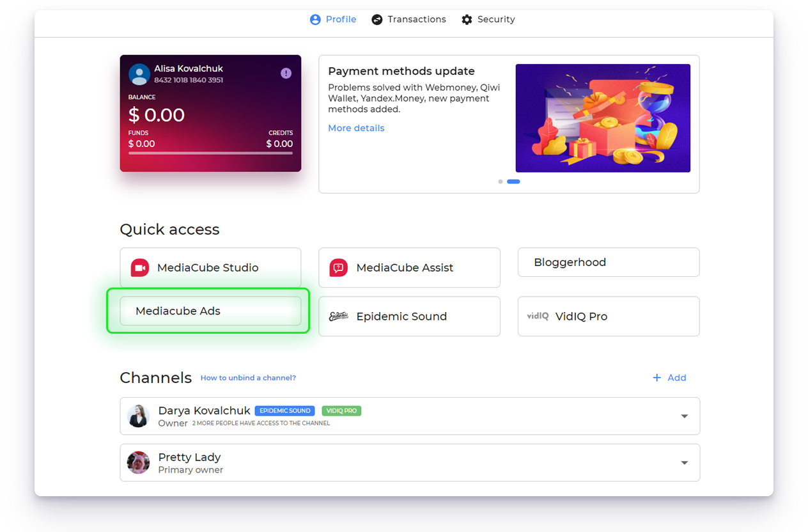
Task: Click the VIDIQ PRO badge
Action: [342, 411]
